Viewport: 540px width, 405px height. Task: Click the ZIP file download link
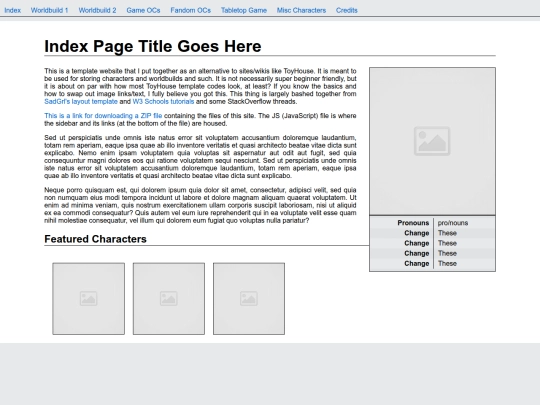point(103,116)
